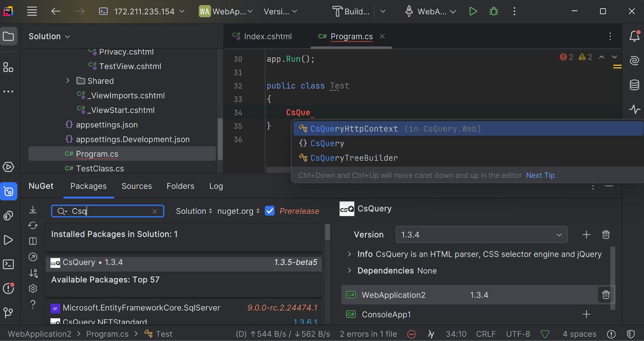The width and height of the screenshot is (644, 341).
Task: Click the 4 spaces indent status
Action: coord(580,334)
